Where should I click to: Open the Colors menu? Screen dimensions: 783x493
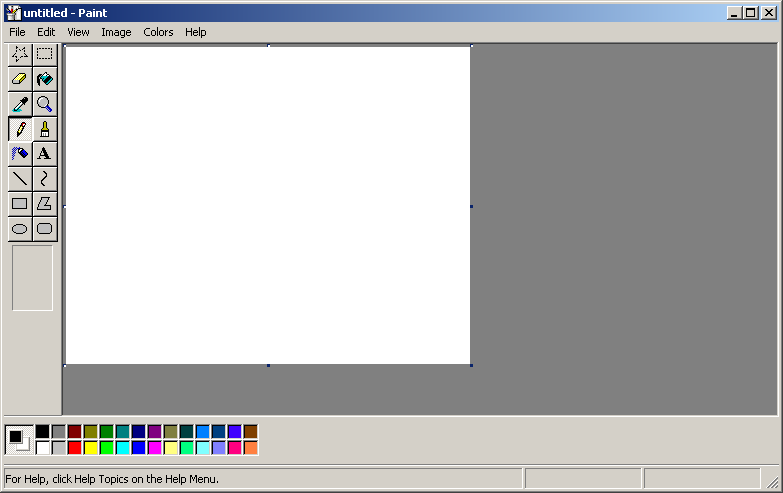click(x=158, y=32)
